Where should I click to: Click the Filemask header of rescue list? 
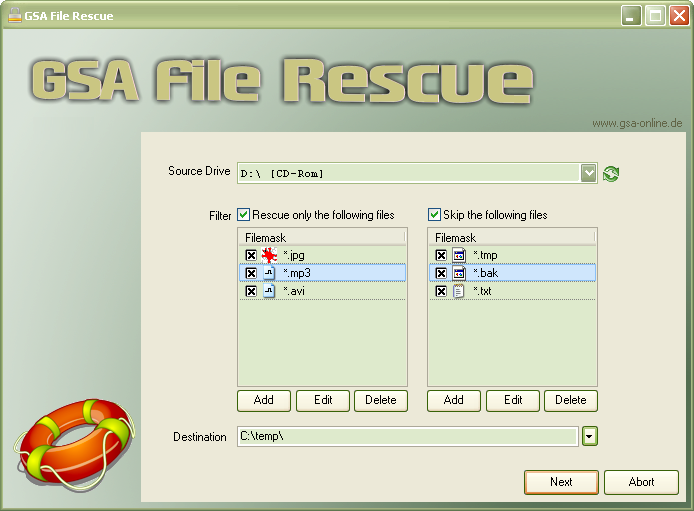tap(321, 238)
